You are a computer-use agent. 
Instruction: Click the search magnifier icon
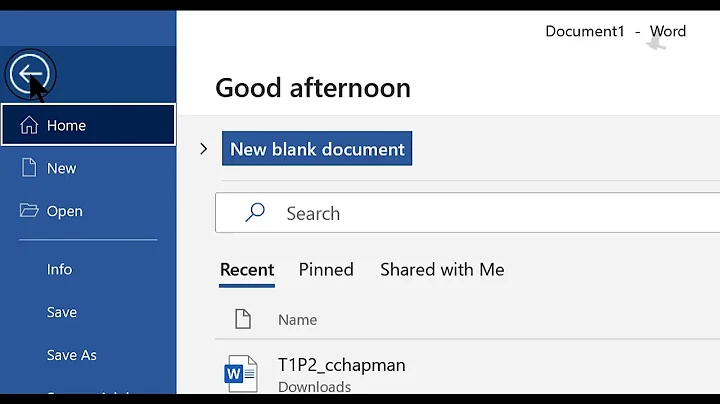[x=254, y=213]
